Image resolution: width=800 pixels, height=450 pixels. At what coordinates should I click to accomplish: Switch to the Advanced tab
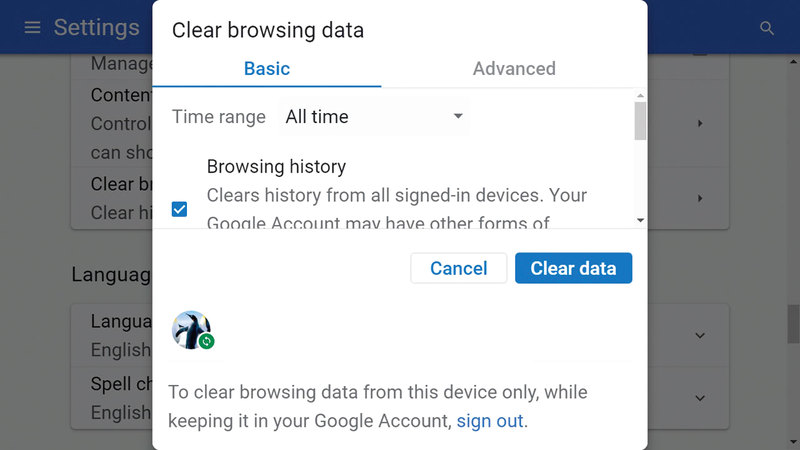(x=514, y=69)
